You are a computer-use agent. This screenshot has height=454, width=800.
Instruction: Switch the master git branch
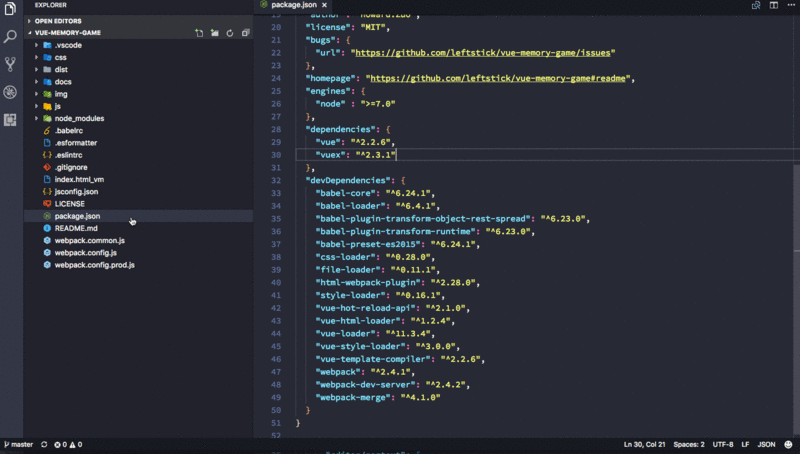point(19,445)
